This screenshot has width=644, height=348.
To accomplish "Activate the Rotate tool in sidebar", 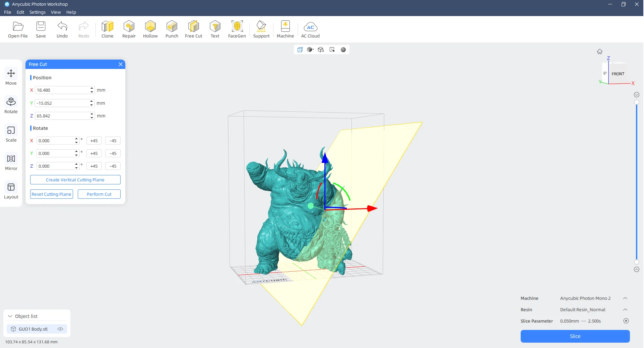I will [x=11, y=105].
